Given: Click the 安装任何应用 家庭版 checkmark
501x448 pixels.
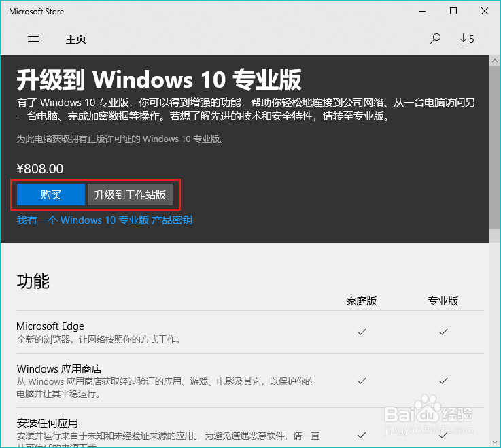Looking at the screenshot, I should (362, 435).
